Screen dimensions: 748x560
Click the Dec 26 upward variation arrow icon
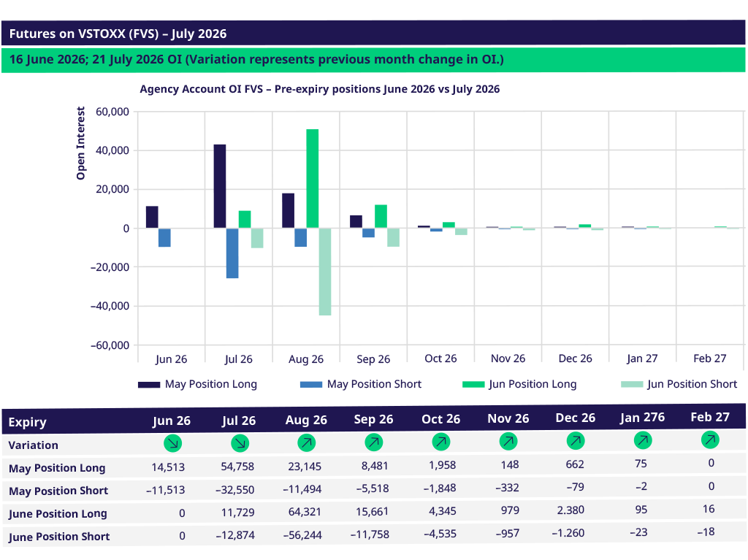point(576,441)
